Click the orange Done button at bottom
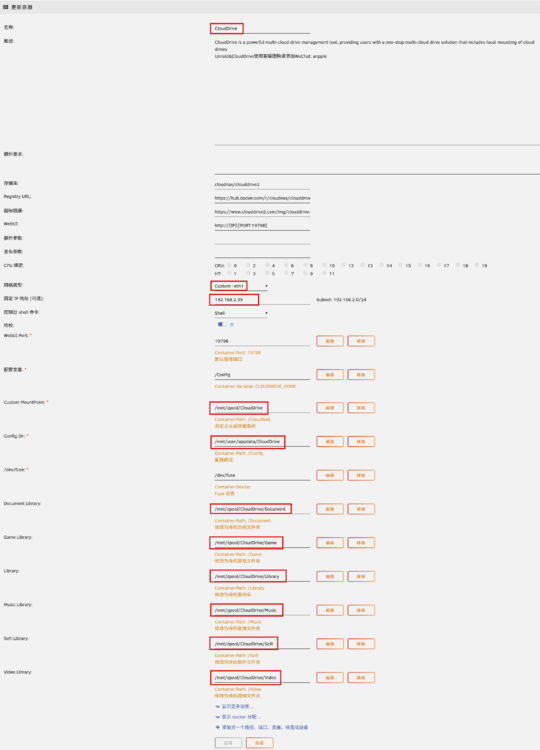 (260, 743)
